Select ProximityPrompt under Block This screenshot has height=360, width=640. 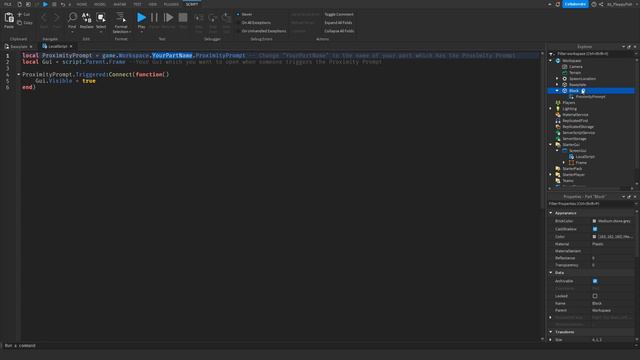(590, 97)
